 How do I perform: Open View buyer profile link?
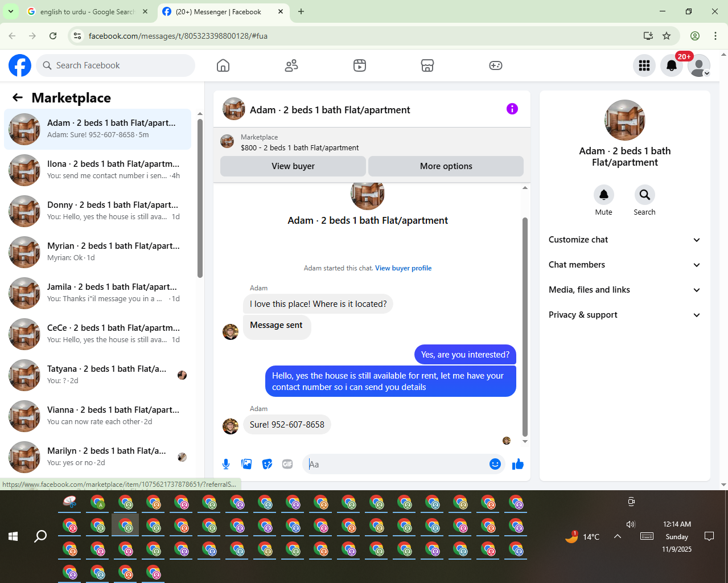click(x=403, y=268)
